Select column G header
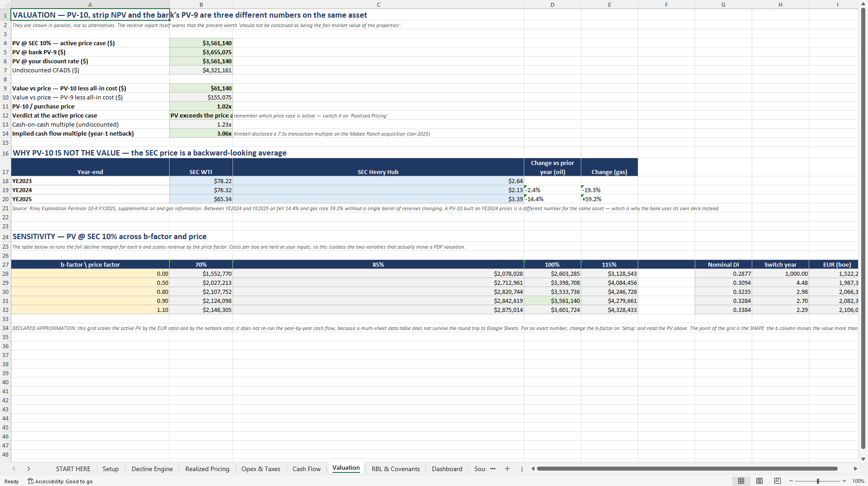 (723, 5)
